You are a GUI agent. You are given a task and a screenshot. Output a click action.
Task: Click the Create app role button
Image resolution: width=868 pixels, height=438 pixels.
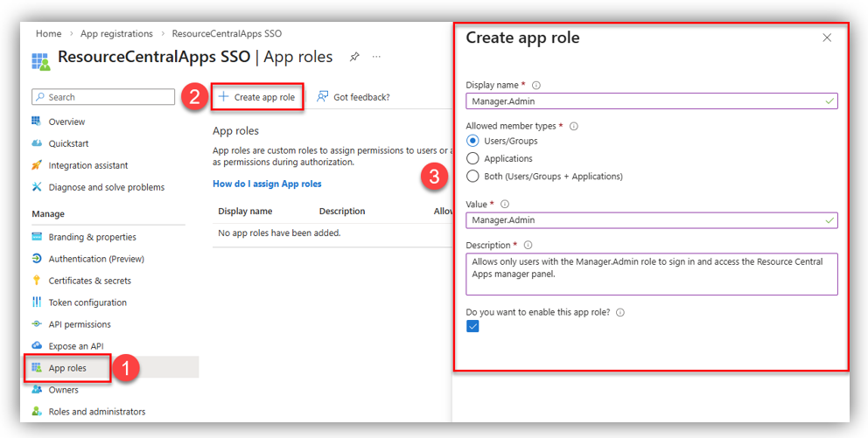pos(257,97)
